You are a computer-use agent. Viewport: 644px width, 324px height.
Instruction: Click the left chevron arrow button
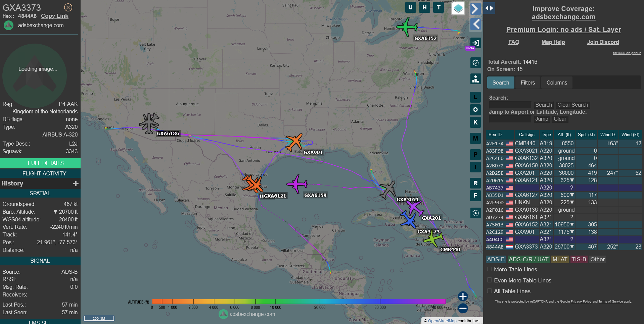click(475, 24)
